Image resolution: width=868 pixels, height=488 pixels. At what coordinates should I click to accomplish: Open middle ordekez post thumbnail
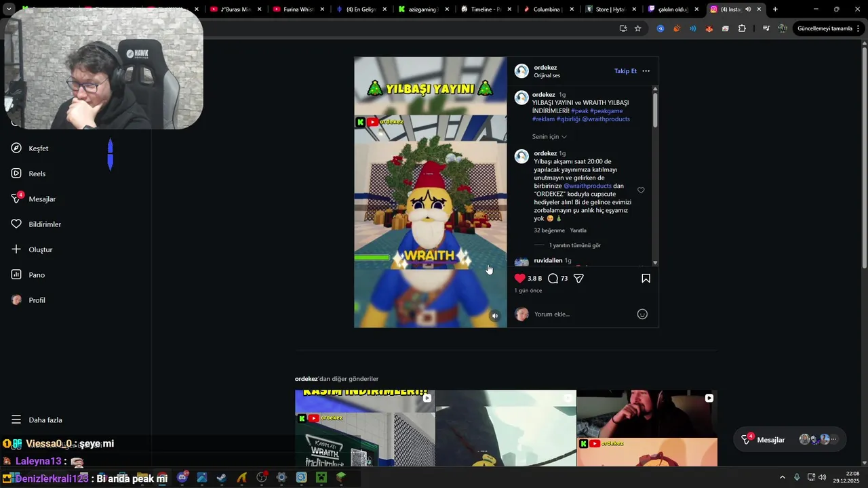pos(506,428)
